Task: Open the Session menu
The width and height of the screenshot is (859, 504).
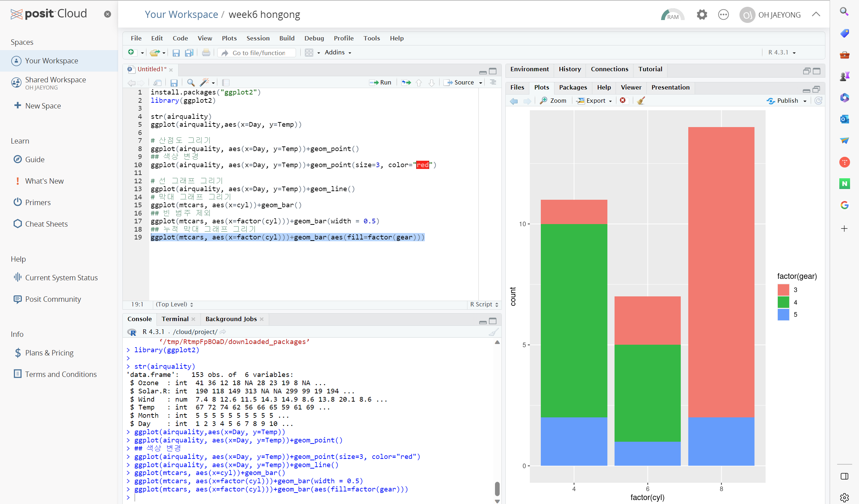Action: click(x=258, y=38)
